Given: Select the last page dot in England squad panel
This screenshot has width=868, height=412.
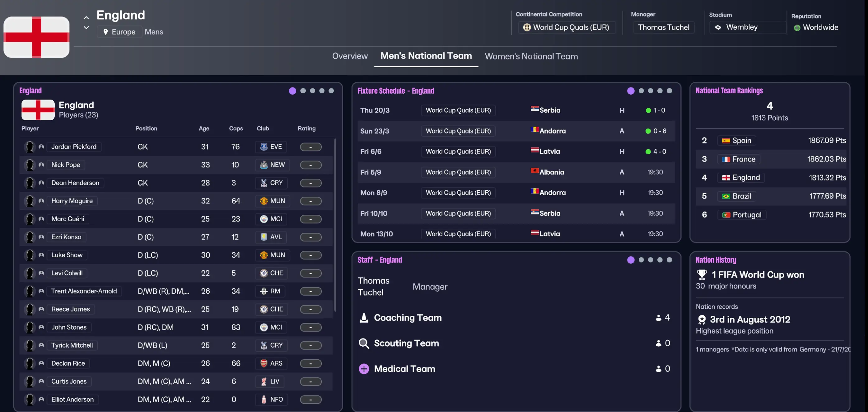Looking at the screenshot, I should (x=331, y=91).
